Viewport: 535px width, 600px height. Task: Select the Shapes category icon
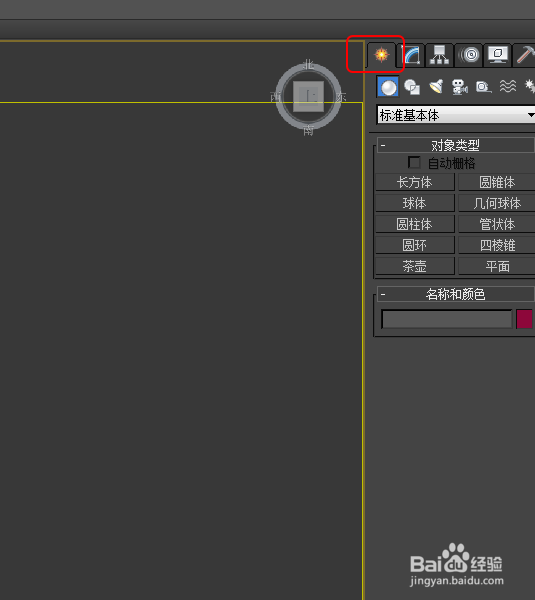coord(412,87)
